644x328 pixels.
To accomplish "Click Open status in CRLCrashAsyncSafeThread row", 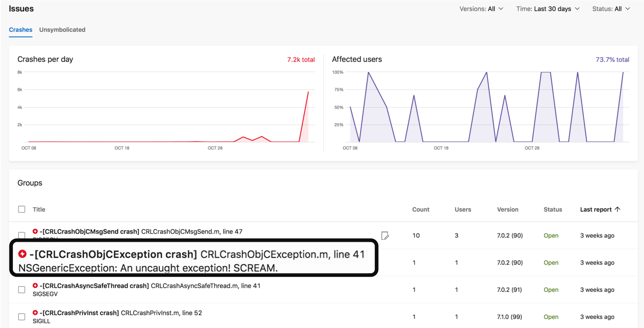I will pyautogui.click(x=551, y=290).
